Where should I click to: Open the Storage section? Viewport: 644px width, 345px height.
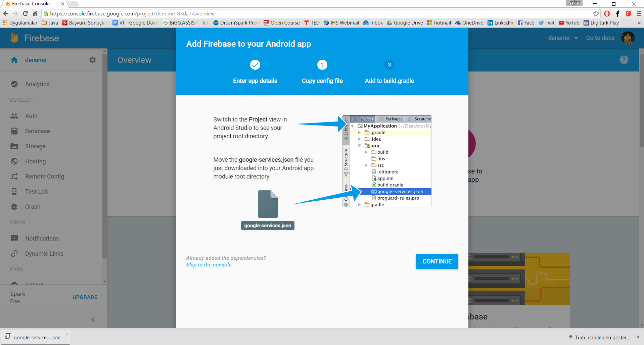(35, 146)
